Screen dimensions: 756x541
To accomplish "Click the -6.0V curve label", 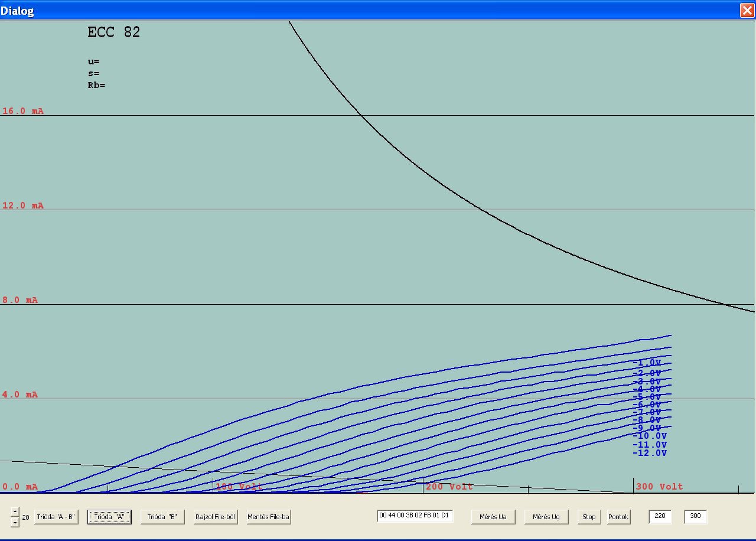I will (x=647, y=405).
